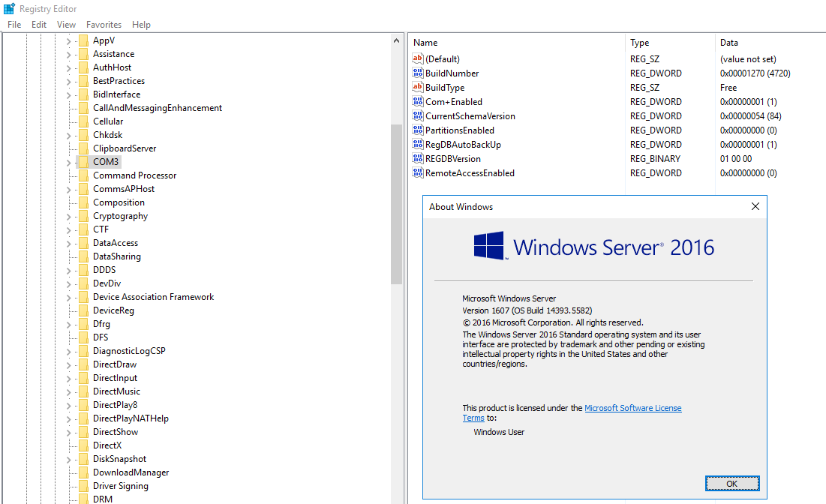The image size is (826, 504).
Task: Click the Command Processor folder icon
Action: 83,175
